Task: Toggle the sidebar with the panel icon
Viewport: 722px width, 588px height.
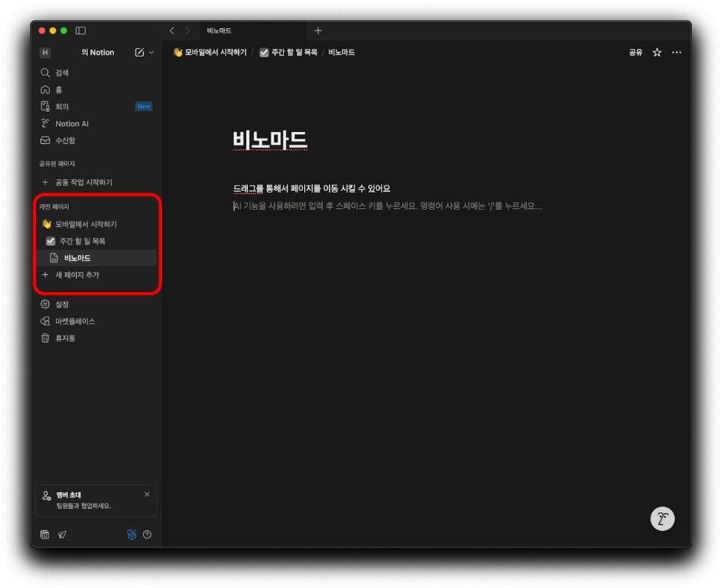Action: click(80, 30)
